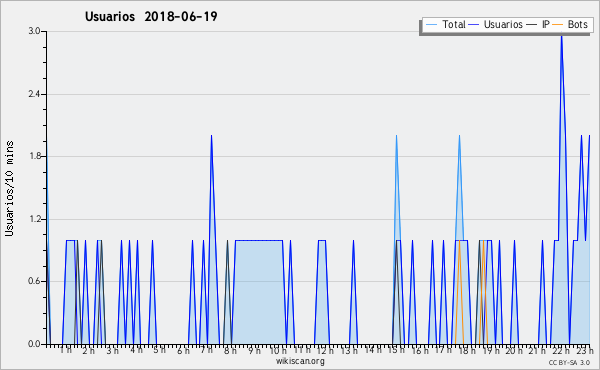Click the '2 h' x-axis label
Screen dimensions: 600x370
click(x=88, y=350)
